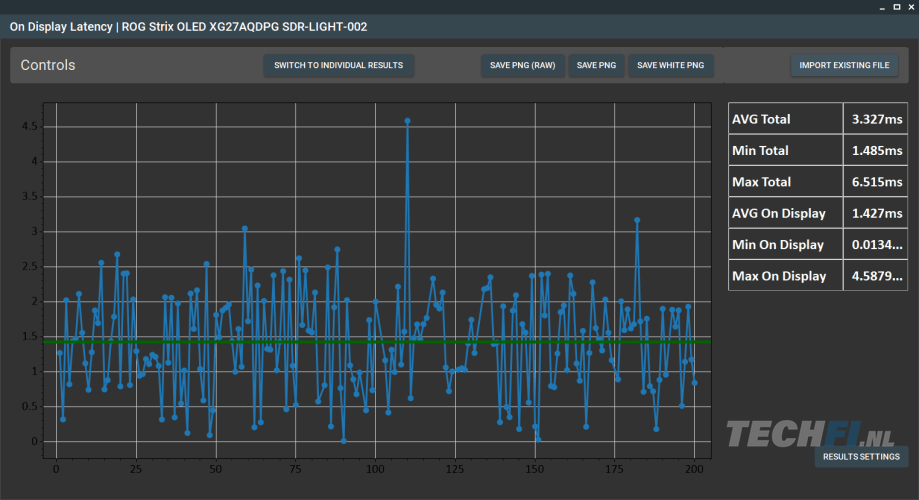This screenshot has width=919, height=500.
Task: Click the Max On Display value cell
Action: point(876,276)
